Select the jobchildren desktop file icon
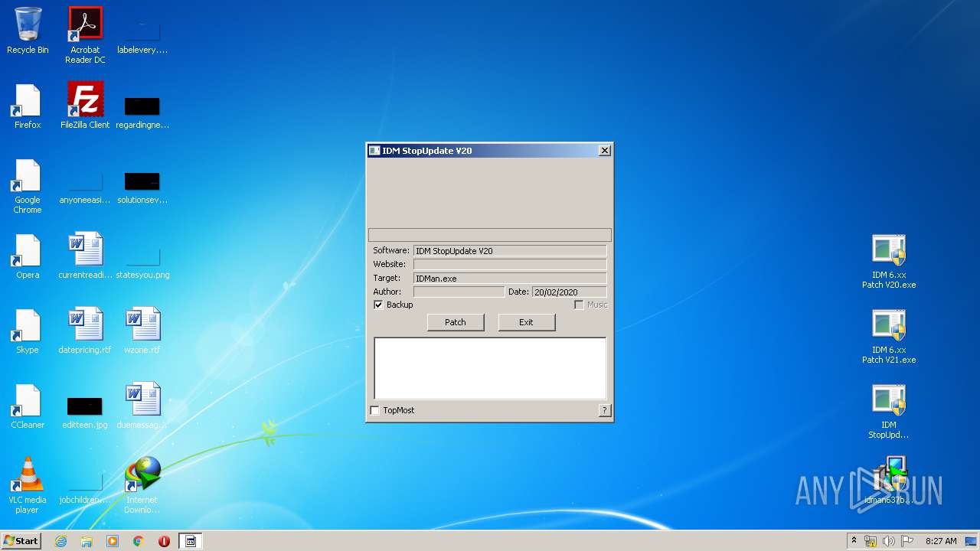This screenshot has height=551, width=980. 85,487
